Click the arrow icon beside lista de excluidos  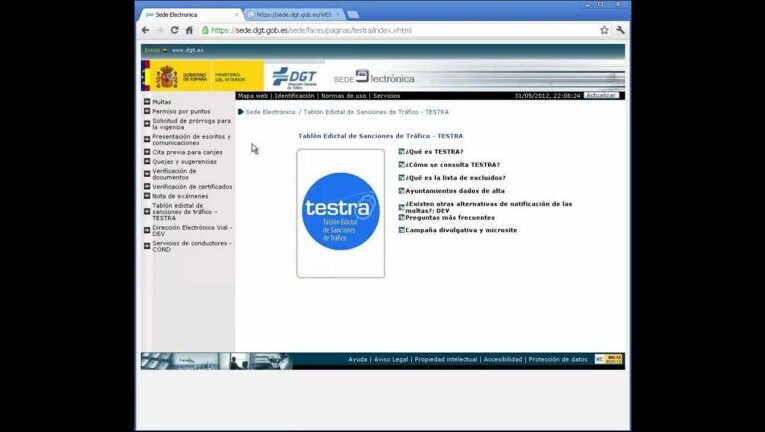[x=402, y=178]
